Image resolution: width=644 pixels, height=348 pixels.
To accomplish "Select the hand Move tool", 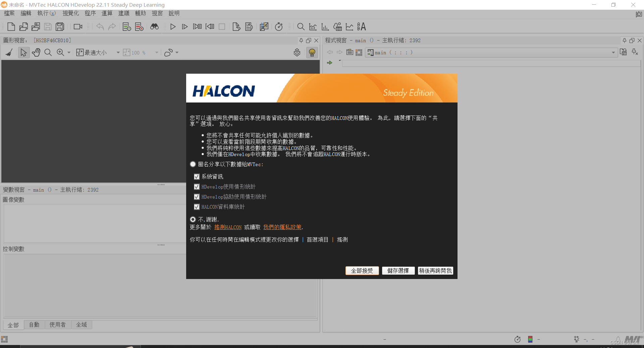I will click(36, 53).
